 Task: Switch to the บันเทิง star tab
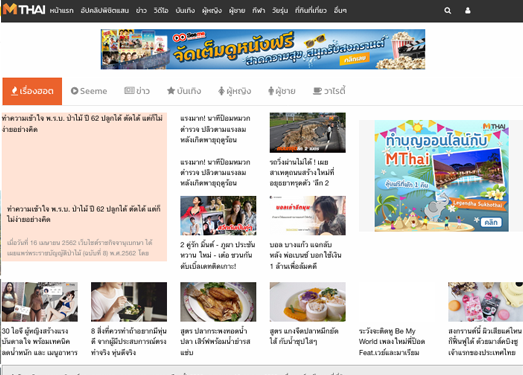pos(184,91)
